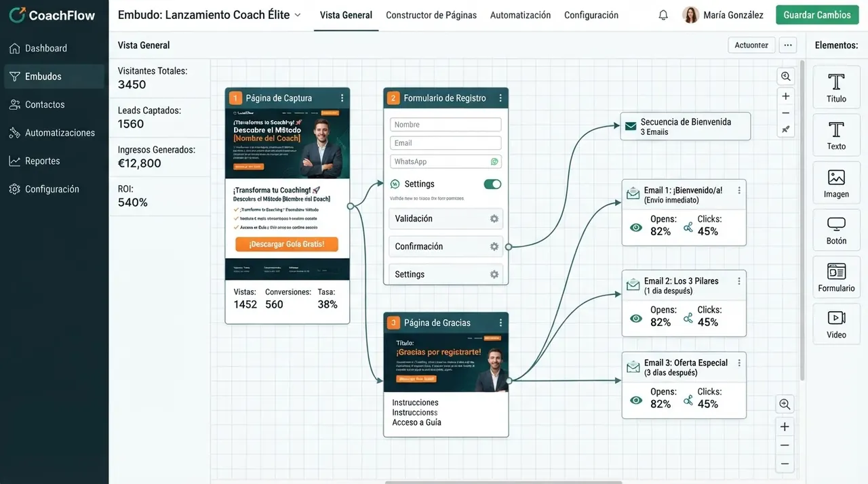Open the Configuración tab in the top bar

tap(591, 15)
